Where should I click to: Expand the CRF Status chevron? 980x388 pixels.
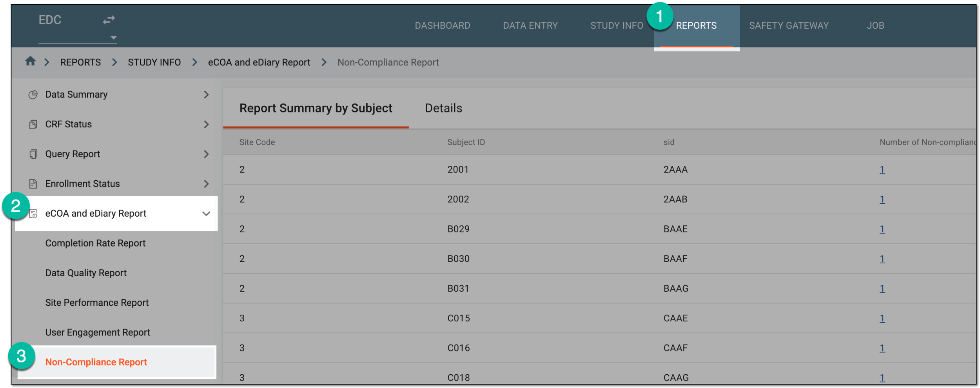206,124
